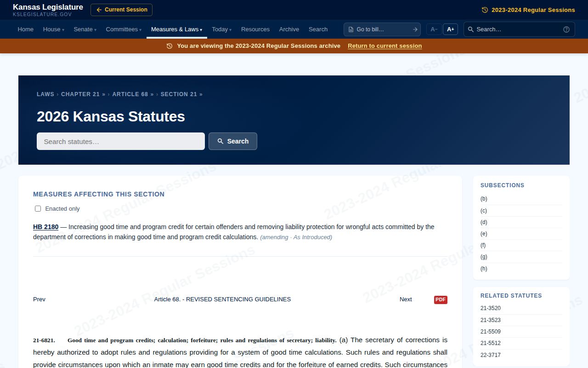Click the search help question-mark icon

click(566, 29)
